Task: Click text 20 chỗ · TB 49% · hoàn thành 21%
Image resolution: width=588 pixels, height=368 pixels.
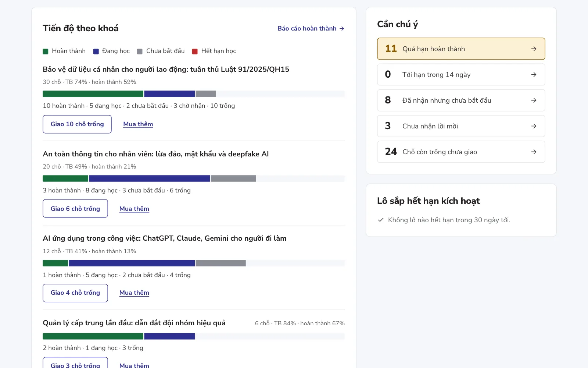Action: click(89, 167)
